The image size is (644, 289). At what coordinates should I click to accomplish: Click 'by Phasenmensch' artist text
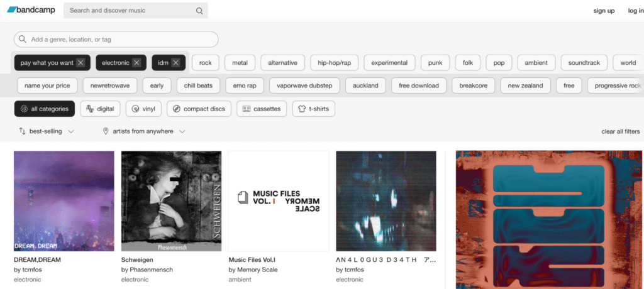[x=147, y=270]
